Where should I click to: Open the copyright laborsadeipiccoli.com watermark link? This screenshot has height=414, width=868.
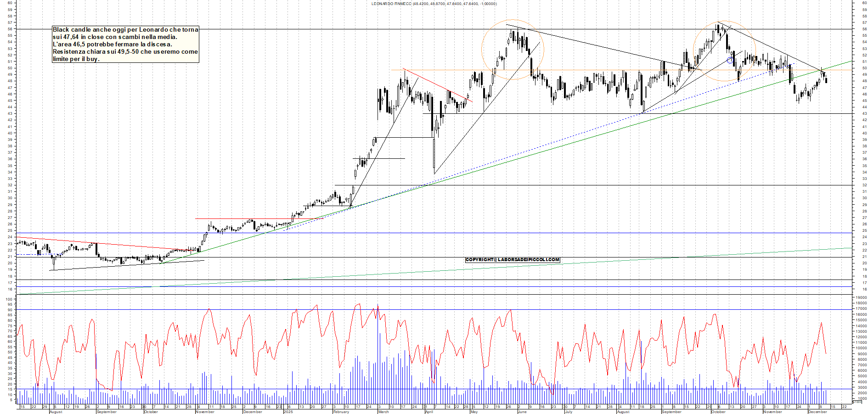point(513,260)
